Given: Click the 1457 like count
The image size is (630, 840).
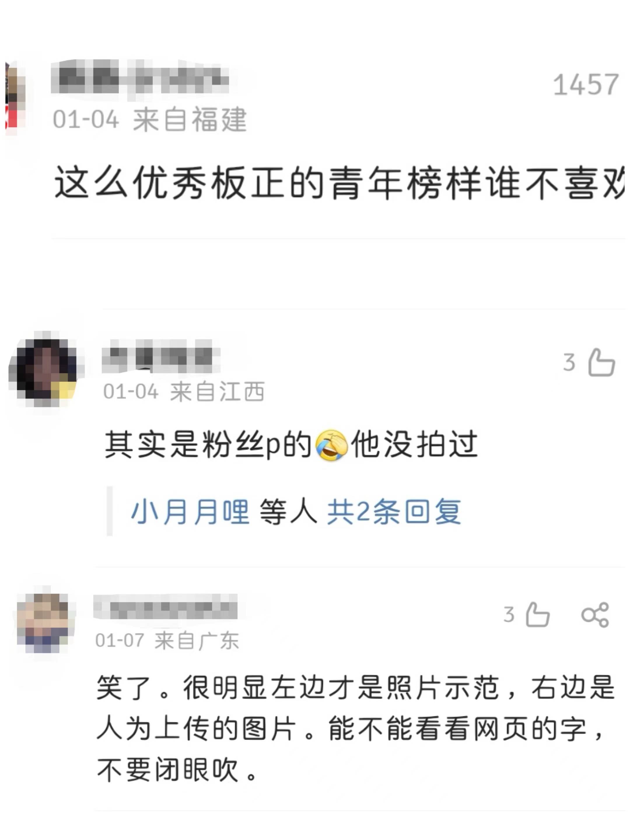Looking at the screenshot, I should (x=586, y=84).
